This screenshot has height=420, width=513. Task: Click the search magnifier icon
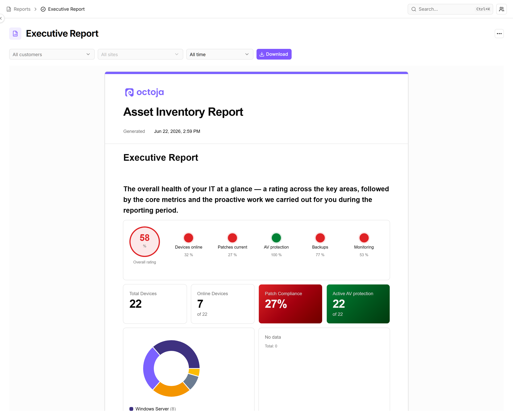coord(414,9)
